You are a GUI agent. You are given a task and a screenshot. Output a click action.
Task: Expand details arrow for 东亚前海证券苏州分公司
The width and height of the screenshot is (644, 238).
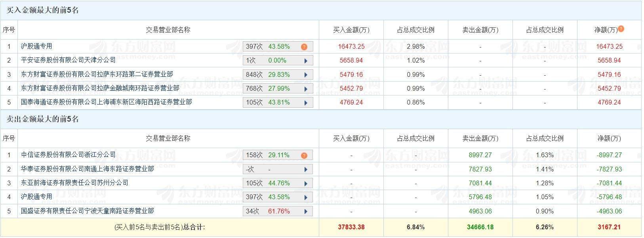[x=306, y=183]
